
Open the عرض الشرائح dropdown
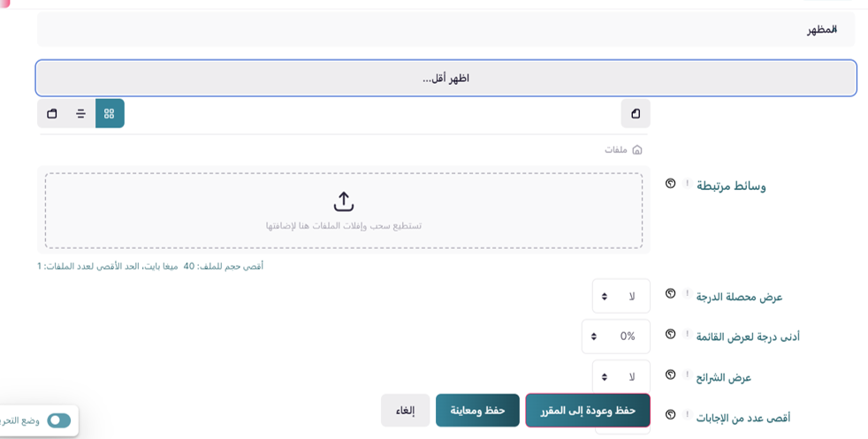tap(621, 376)
